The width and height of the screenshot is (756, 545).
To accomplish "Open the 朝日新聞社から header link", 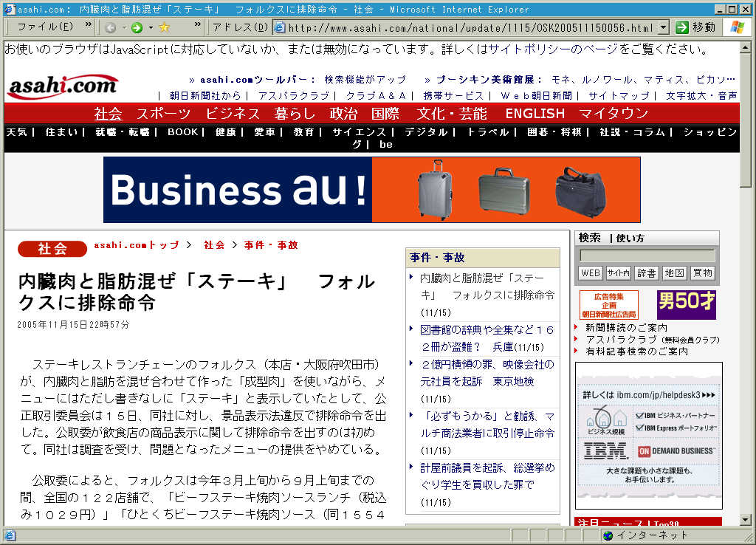I will (205, 95).
